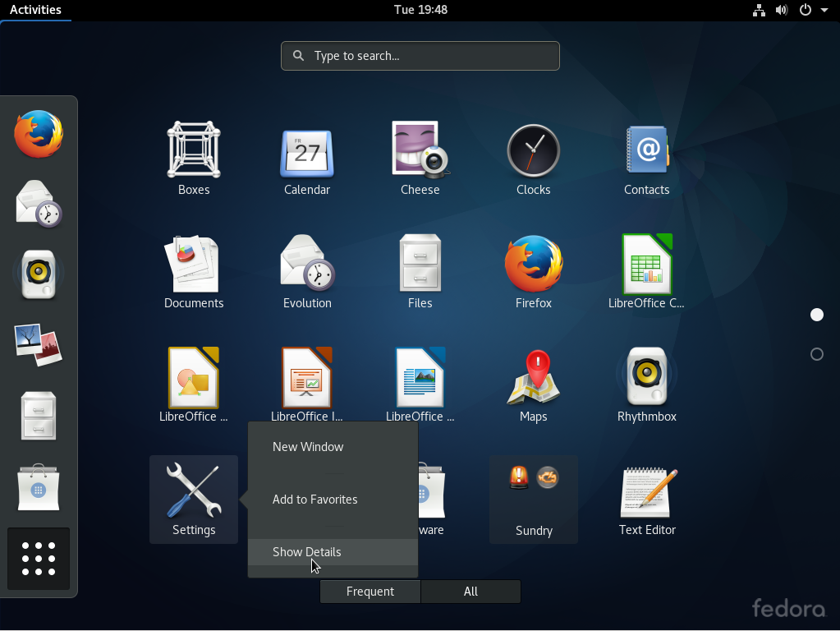Screen dimensions: 840x631
Task: Launch the Cheese webcam app
Action: point(420,156)
